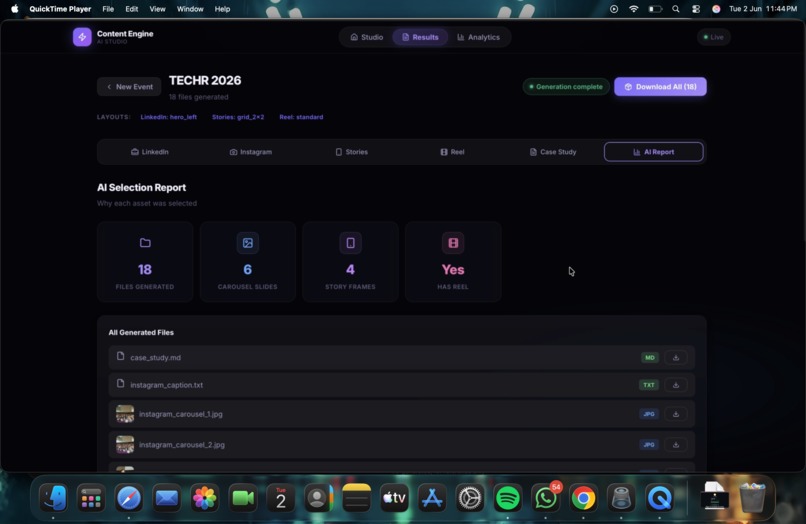Open FaceTime from the dock

click(243, 498)
